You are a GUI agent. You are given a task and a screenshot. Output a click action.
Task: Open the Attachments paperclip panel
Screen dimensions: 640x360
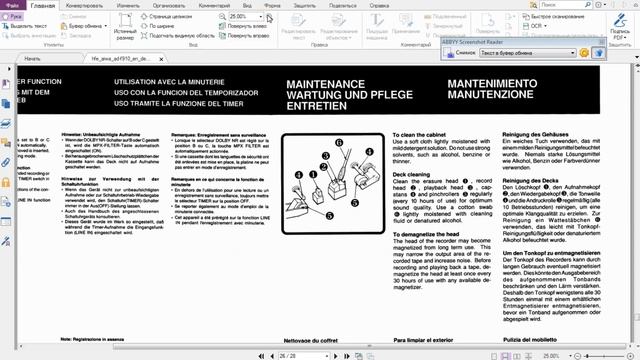(6, 162)
